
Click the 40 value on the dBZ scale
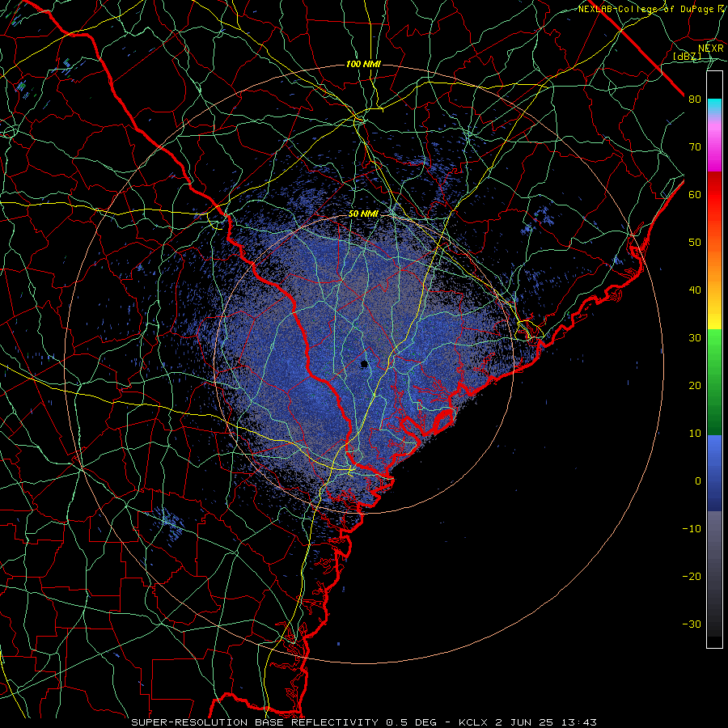(695, 290)
